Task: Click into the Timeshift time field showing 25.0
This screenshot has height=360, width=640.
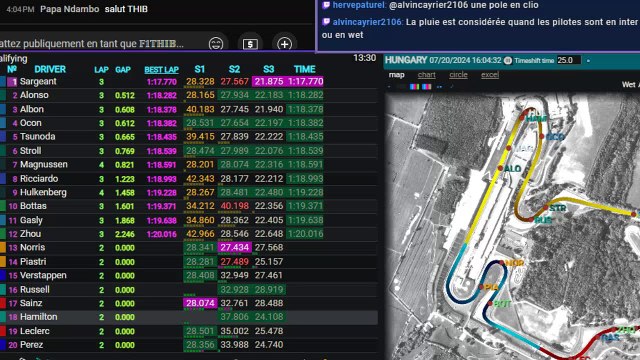Action: tap(568, 60)
